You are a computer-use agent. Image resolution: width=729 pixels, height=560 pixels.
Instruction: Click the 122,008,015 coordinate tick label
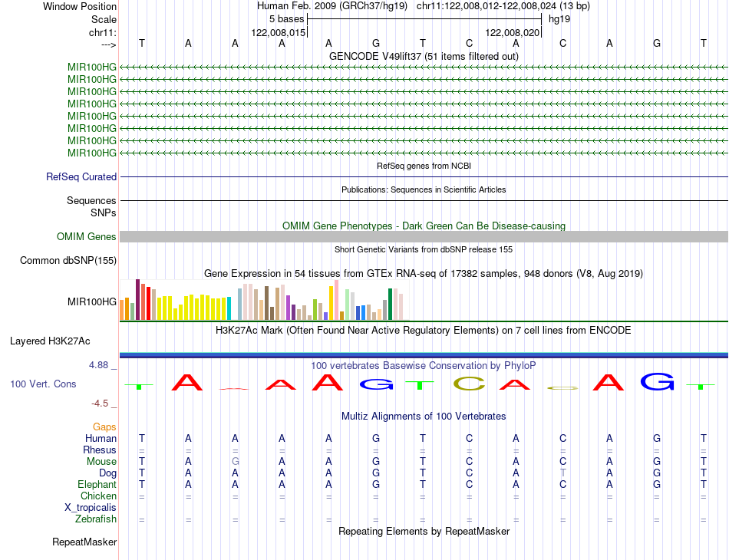tap(278, 32)
